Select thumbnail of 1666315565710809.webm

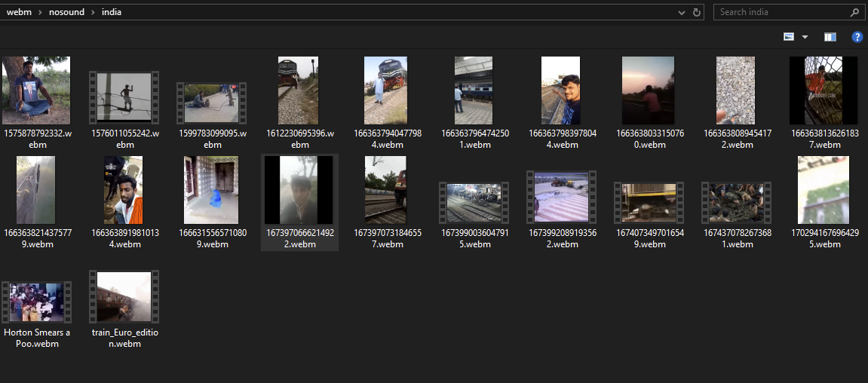(x=211, y=190)
